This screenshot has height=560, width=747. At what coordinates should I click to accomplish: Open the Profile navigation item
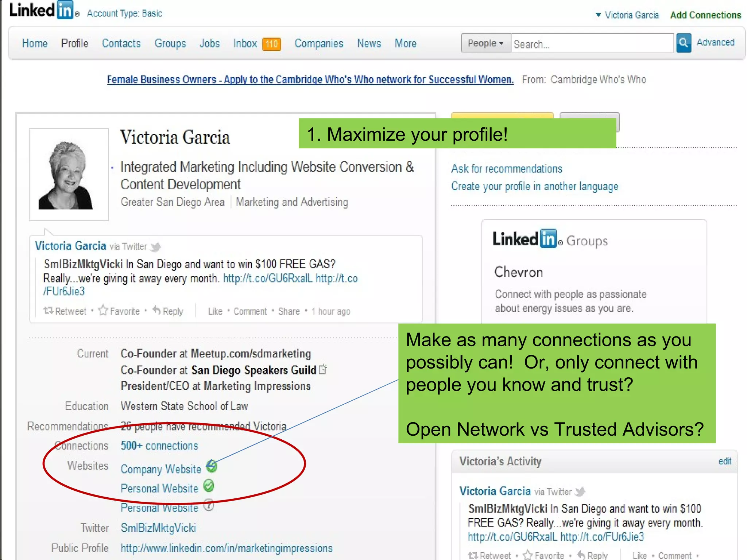(x=74, y=43)
